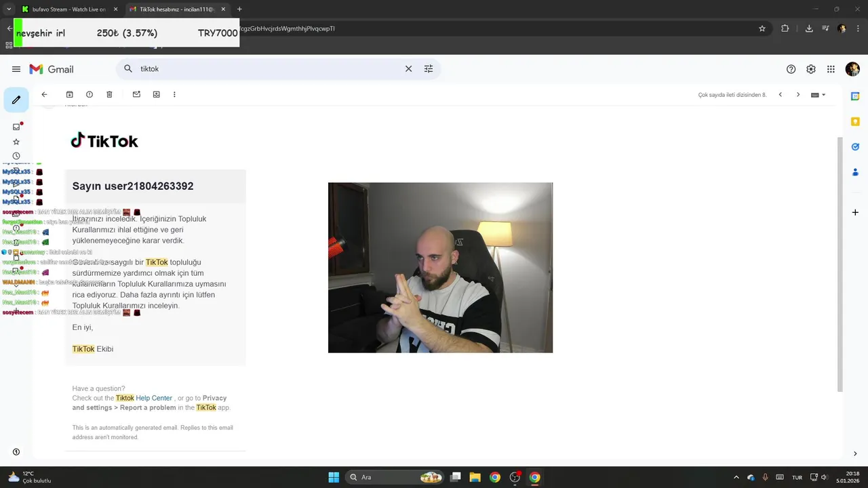Viewport: 868px width, 488px height.
Task: Open the Starred folder in sidebar
Action: coord(16,142)
